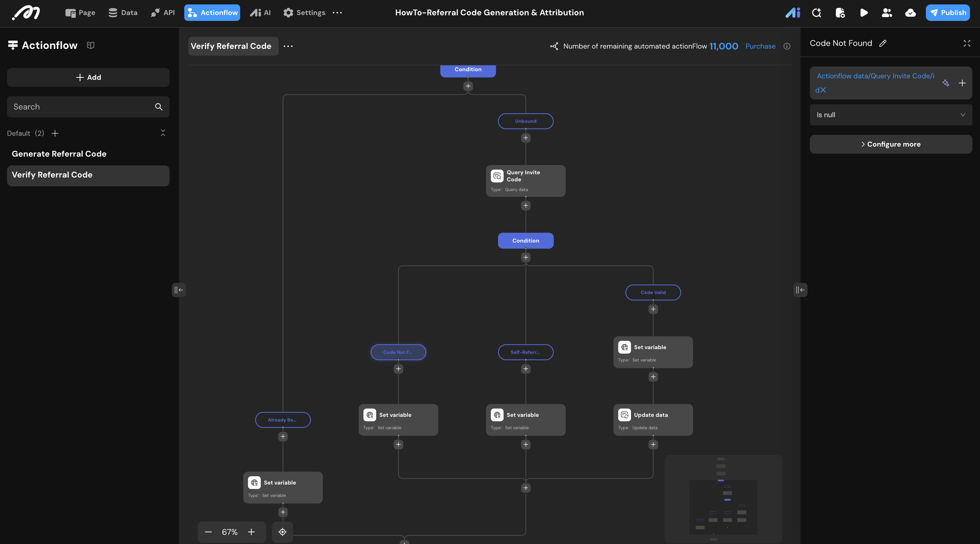Click the cloud save icon

click(x=910, y=13)
